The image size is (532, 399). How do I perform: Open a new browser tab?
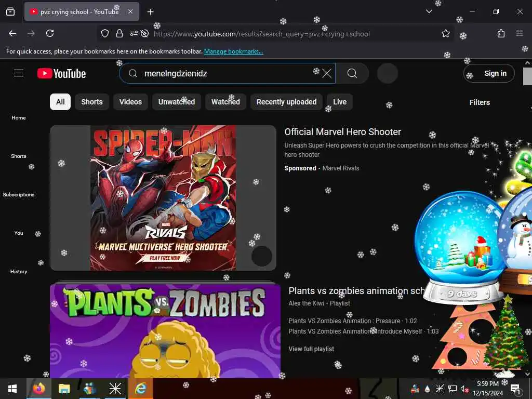150,12
